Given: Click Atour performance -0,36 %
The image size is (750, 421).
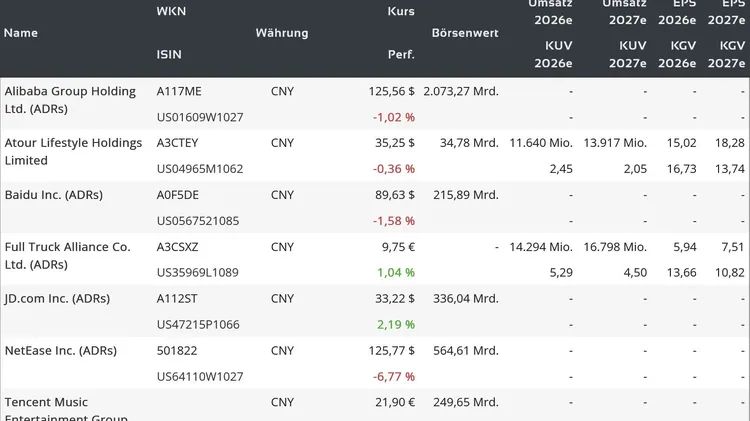Looking at the screenshot, I should tap(394, 169).
